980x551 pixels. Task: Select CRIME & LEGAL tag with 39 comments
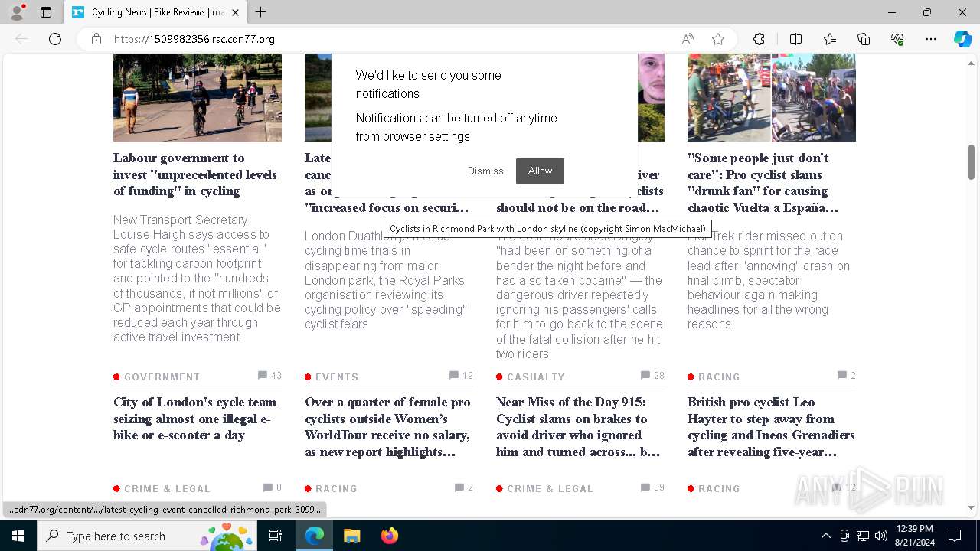pos(550,488)
